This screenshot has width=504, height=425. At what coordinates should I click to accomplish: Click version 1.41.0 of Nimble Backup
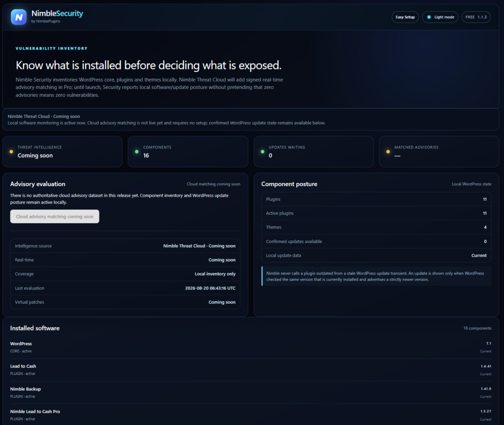click(486, 389)
